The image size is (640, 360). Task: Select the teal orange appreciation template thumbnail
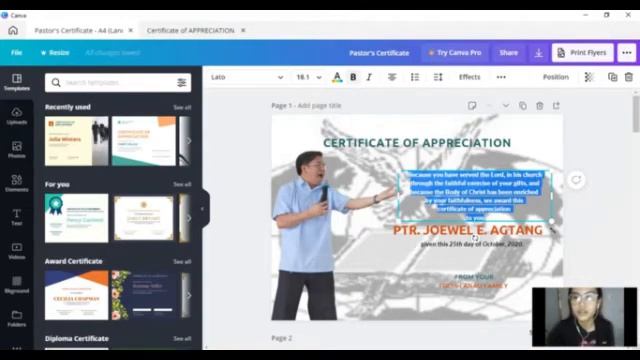pyautogui.click(x=144, y=141)
